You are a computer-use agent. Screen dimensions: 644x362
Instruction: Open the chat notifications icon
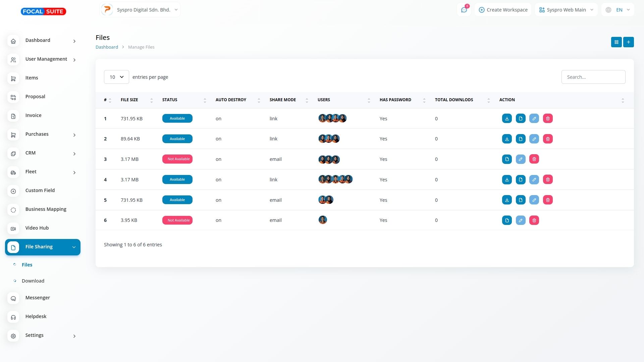[464, 10]
